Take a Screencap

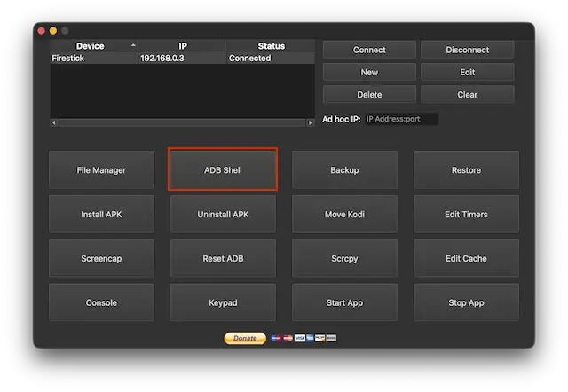click(101, 258)
